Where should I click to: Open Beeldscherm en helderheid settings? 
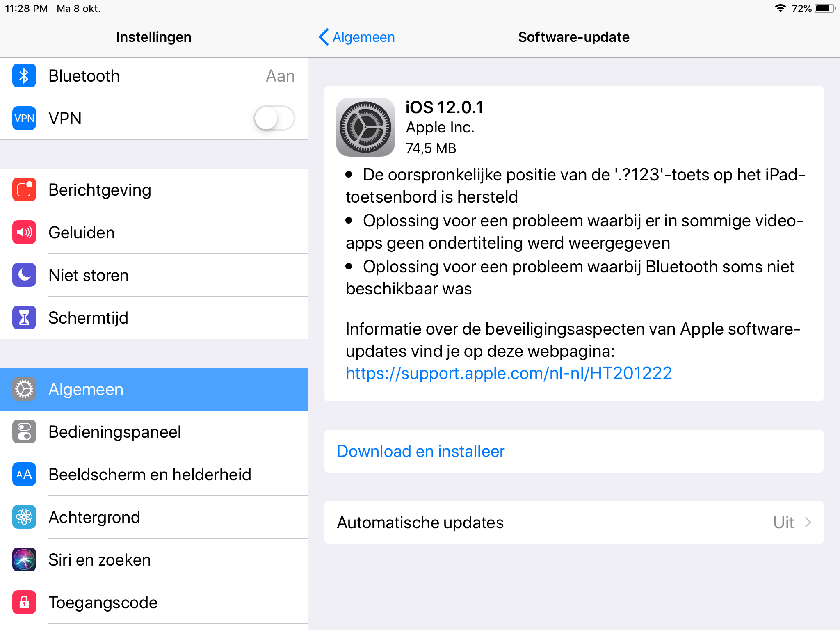coord(154,475)
